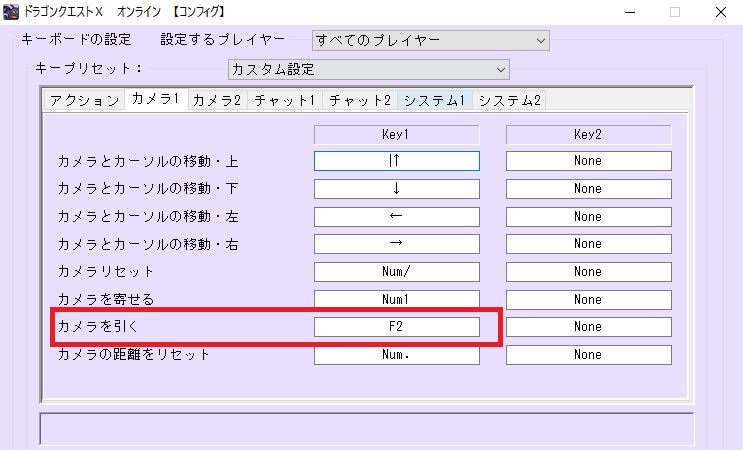Click the カメラリセット label

click(106, 271)
